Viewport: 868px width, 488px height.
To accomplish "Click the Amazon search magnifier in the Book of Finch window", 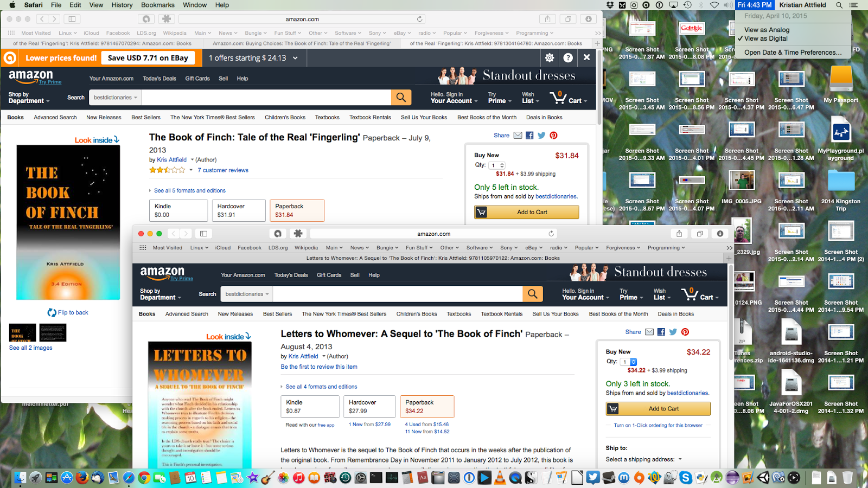I will coord(401,97).
